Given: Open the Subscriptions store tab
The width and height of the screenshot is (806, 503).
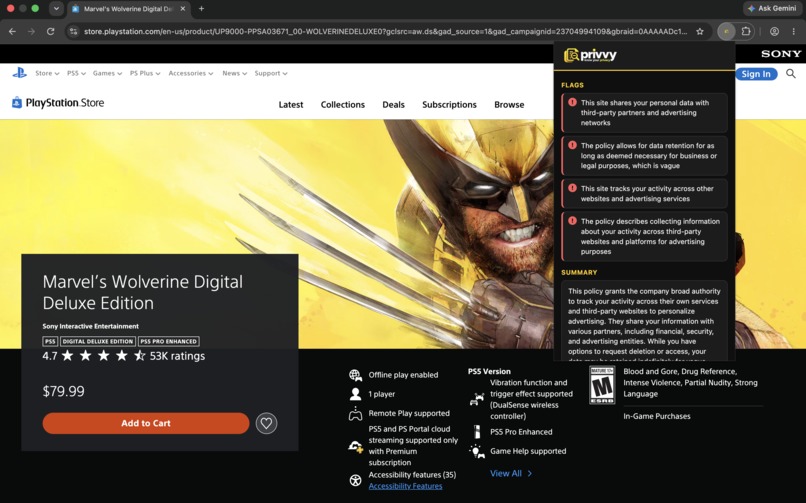Looking at the screenshot, I should [x=449, y=105].
